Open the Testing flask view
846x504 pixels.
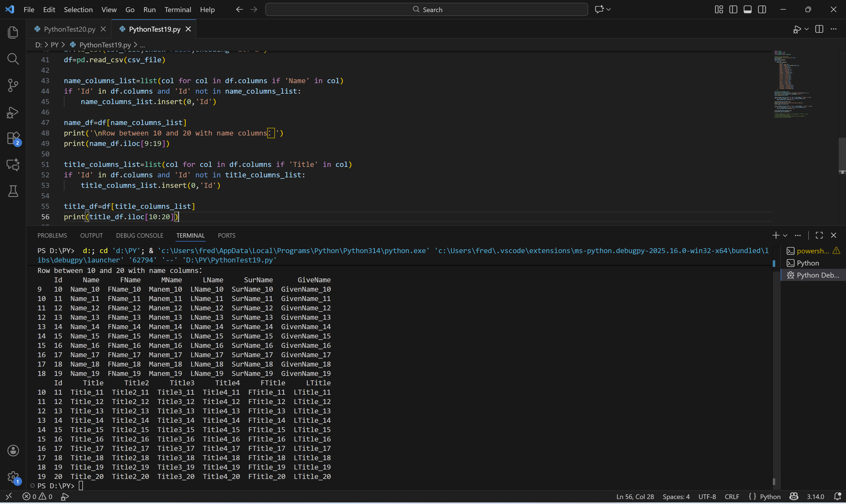pyautogui.click(x=13, y=191)
